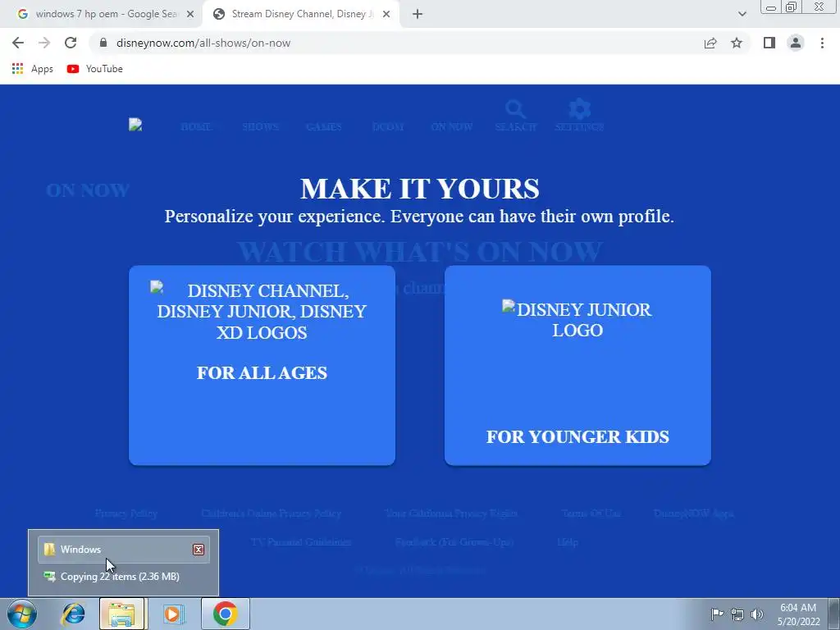Viewport: 840px width, 630px height.
Task: Click the taskbar clock showing 6:04 AM
Action: [799, 614]
